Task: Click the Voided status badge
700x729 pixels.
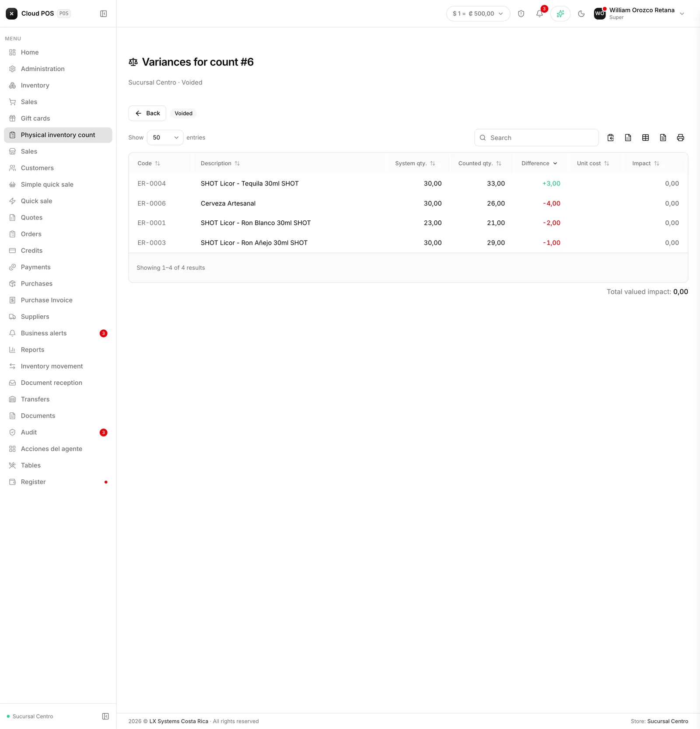Action: pyautogui.click(x=183, y=113)
